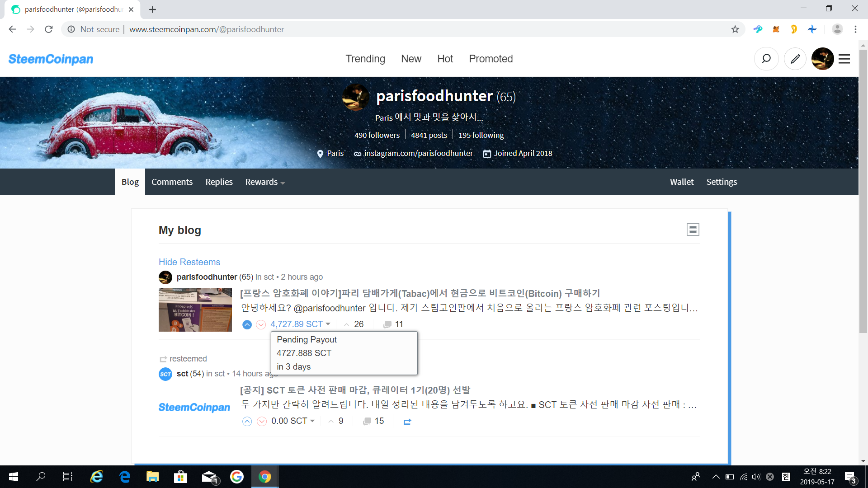This screenshot has width=868, height=488.
Task: Bookmark page with star icon
Action: 735,29
